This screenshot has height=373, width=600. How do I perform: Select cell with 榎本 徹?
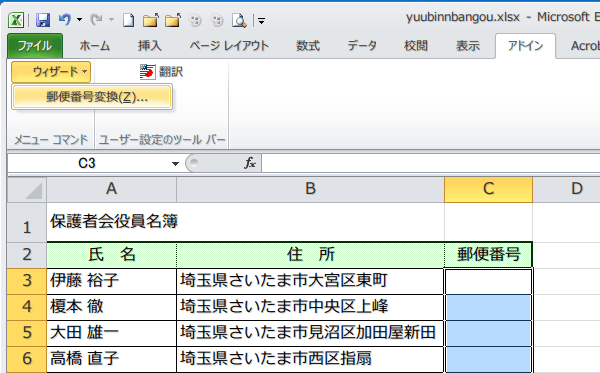tap(111, 307)
